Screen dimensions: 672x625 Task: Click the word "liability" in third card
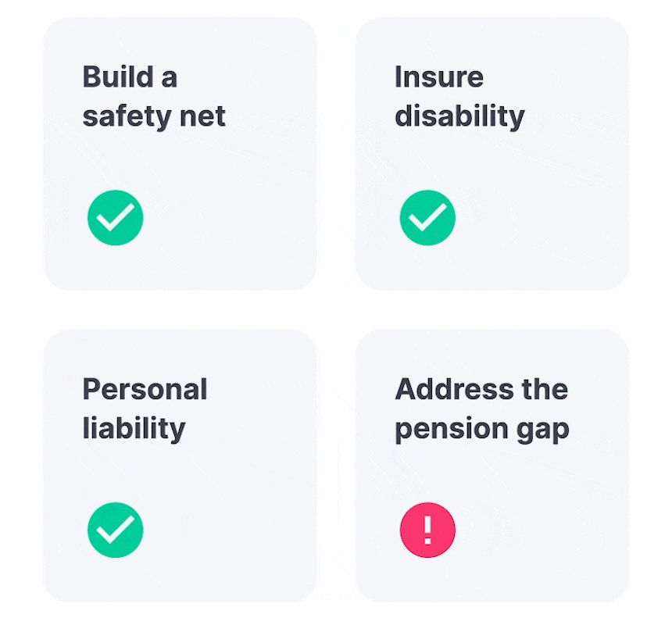134,428
